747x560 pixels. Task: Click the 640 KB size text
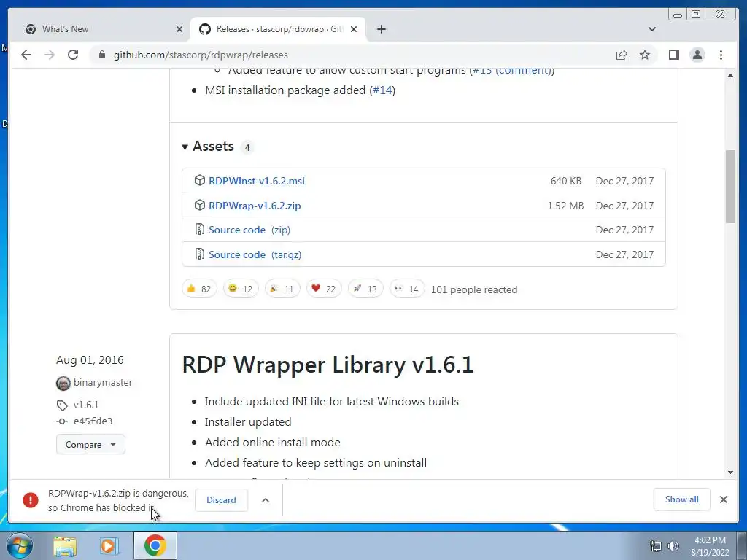[566, 181]
